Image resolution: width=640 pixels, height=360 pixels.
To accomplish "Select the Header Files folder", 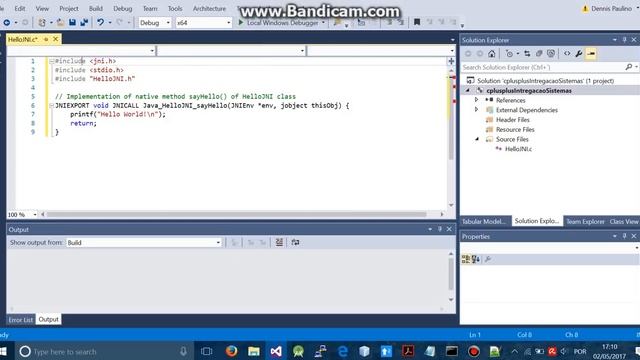I will point(512,120).
